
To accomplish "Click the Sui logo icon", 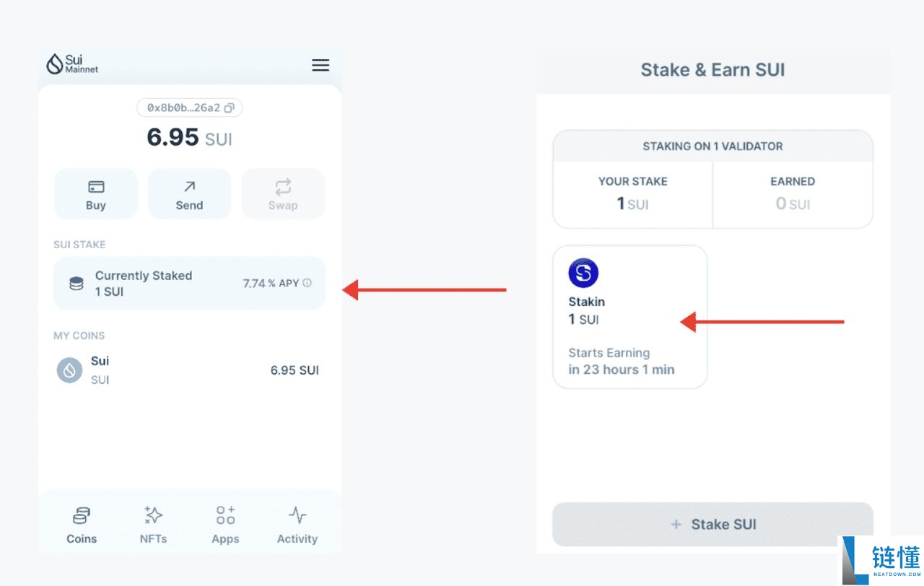I will (x=55, y=65).
